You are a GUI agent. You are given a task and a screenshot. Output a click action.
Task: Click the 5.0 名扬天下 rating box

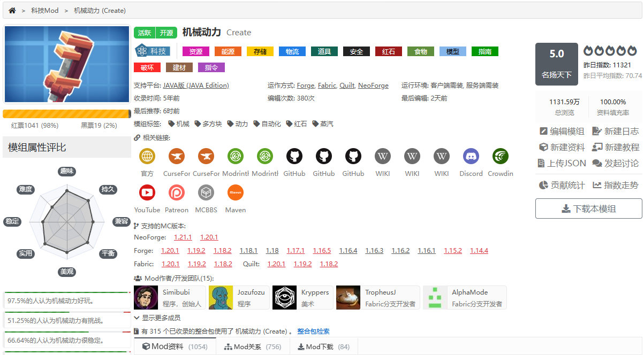(557, 64)
